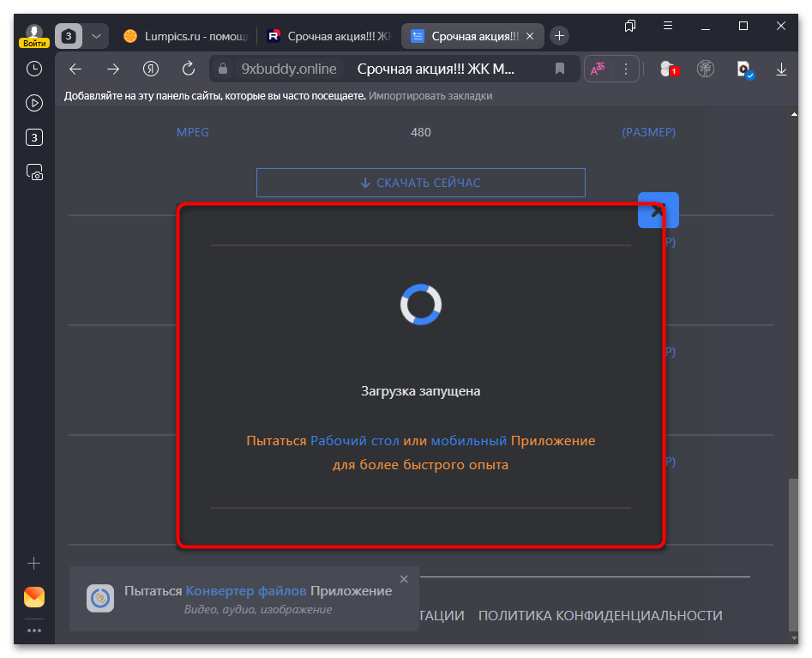Close the active Срочная акция tab
This screenshot has height=658, width=812.
(x=530, y=36)
